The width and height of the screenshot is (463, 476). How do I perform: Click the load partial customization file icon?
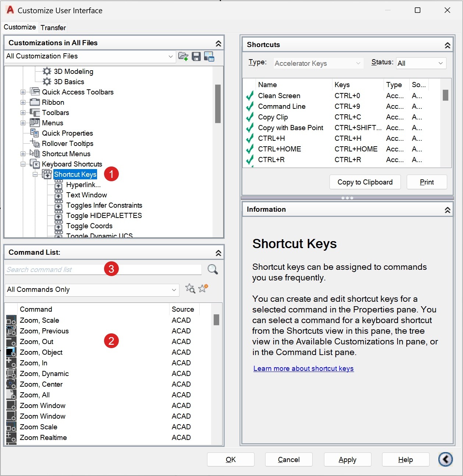point(183,56)
